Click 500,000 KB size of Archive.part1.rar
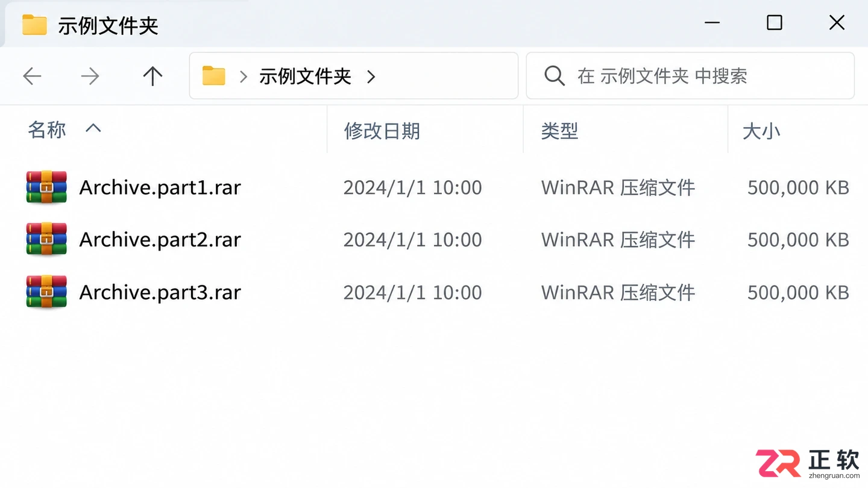This screenshot has height=488, width=868. point(798,188)
